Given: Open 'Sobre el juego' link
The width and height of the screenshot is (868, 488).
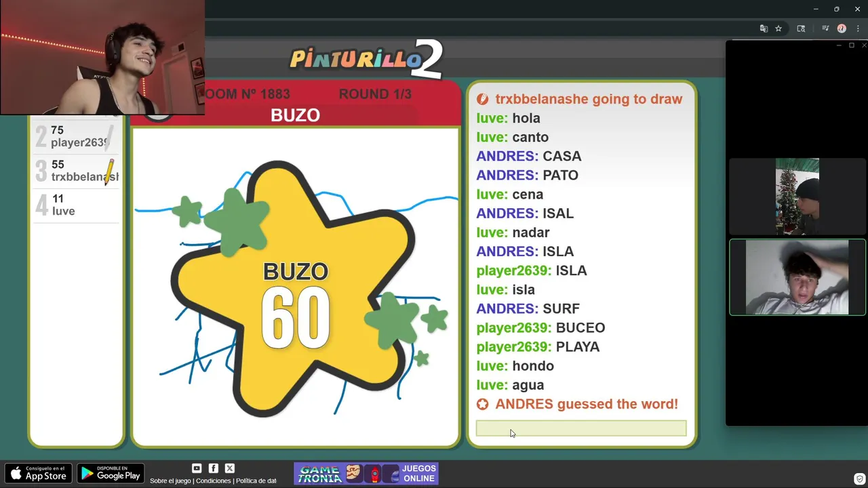Looking at the screenshot, I should coord(170,481).
